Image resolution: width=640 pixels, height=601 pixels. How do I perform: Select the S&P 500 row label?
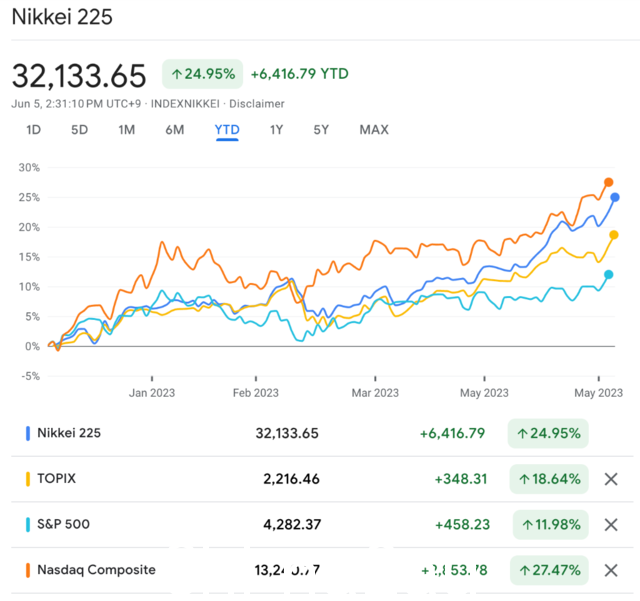pos(63,524)
